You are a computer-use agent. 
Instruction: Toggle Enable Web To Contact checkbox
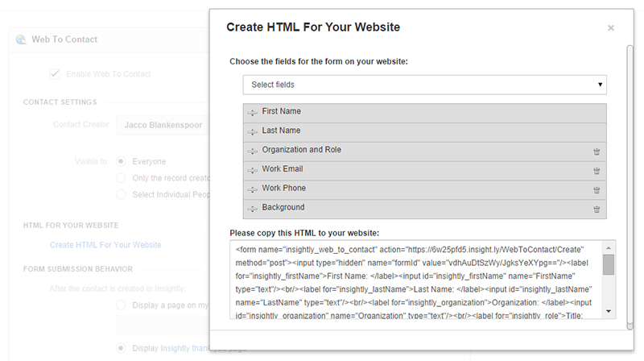click(x=55, y=74)
